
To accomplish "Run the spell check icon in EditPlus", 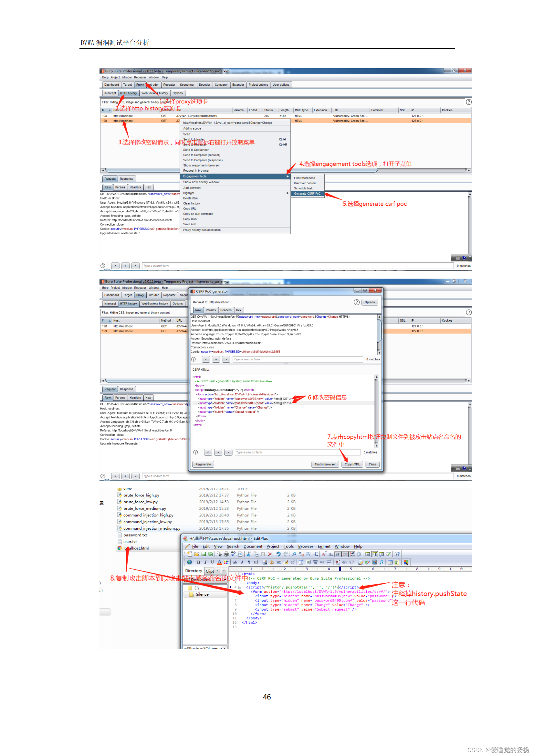I will 233,554.
